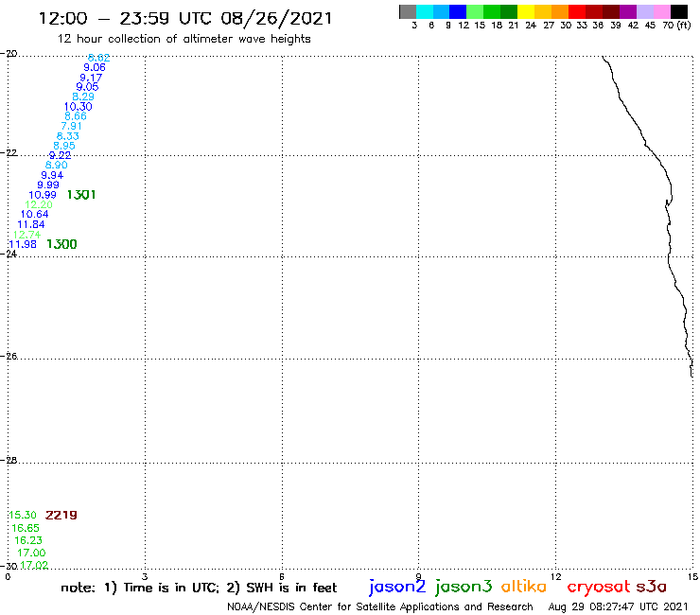The width and height of the screenshot is (700, 615).
Task: Click the wave height value 11.98
Action: tap(23, 244)
